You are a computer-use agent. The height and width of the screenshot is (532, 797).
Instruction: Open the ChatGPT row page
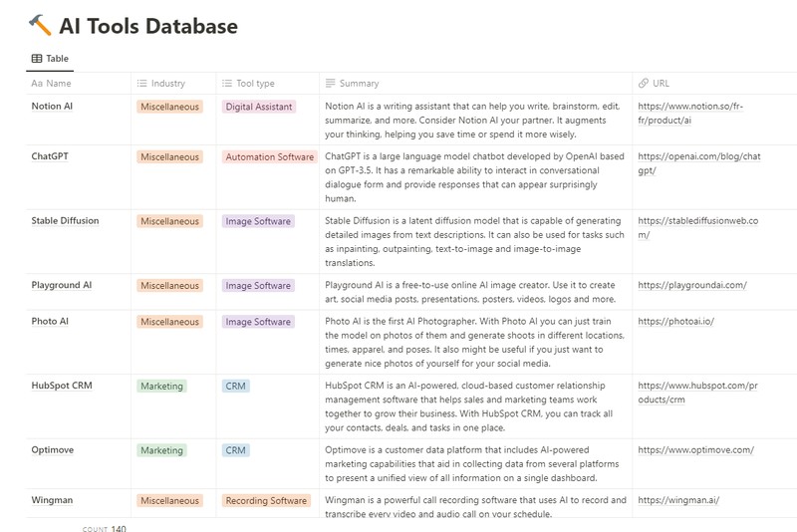pyautogui.click(x=50, y=156)
